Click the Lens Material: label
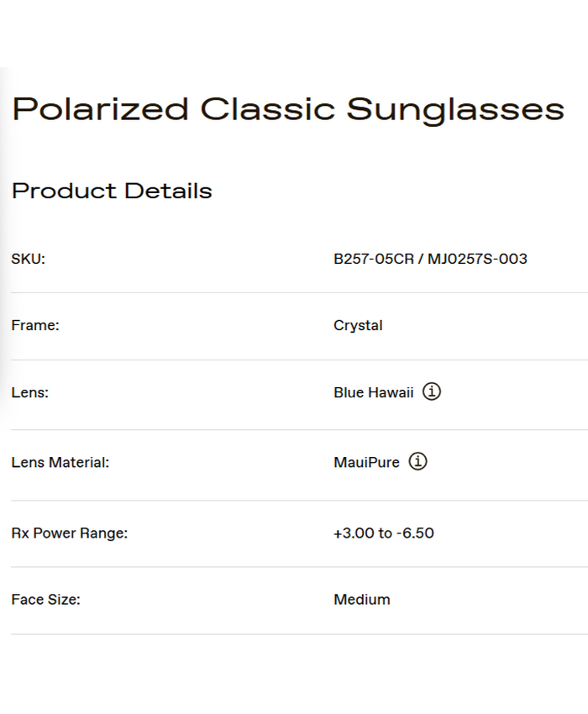 pos(60,462)
